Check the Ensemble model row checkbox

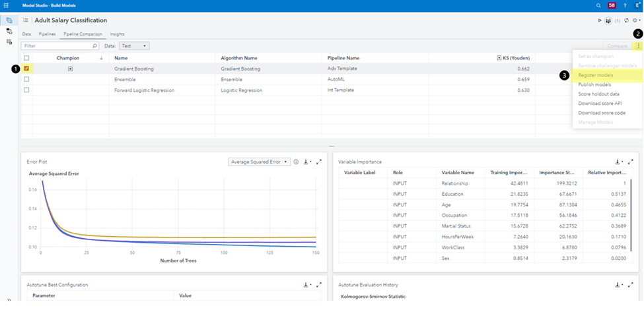pyautogui.click(x=26, y=79)
